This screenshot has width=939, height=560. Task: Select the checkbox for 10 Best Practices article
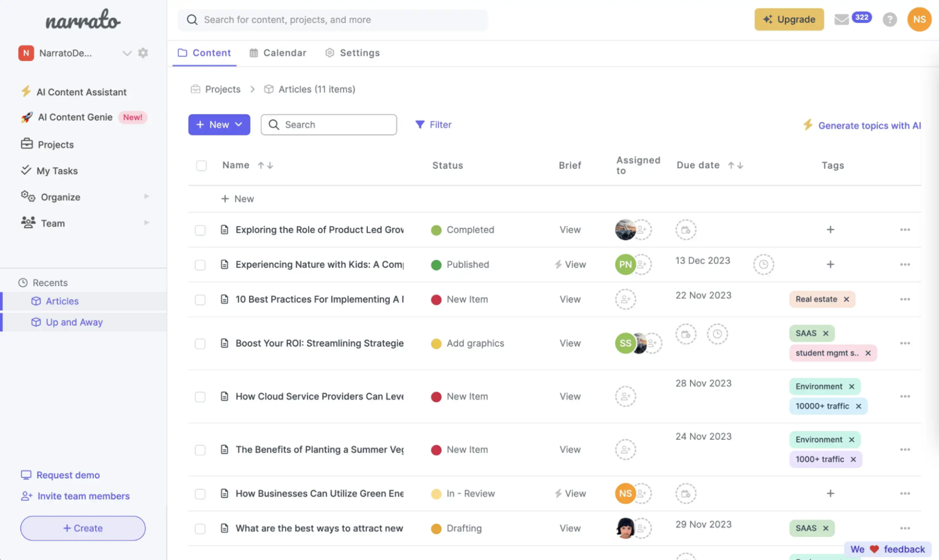coord(200,299)
